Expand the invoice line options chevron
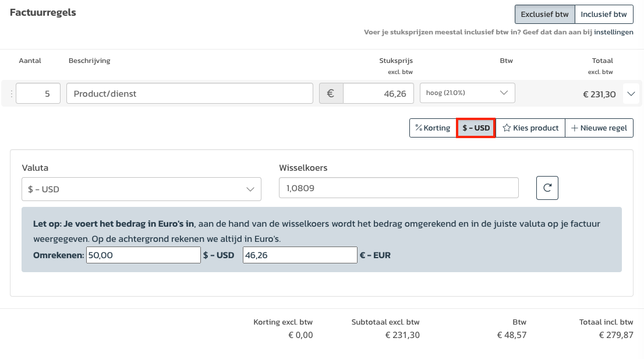Viewport: 644px width, 359px height. [631, 93]
